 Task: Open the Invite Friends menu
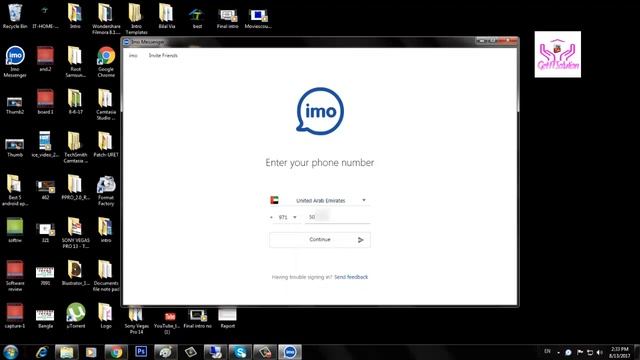coord(163,56)
